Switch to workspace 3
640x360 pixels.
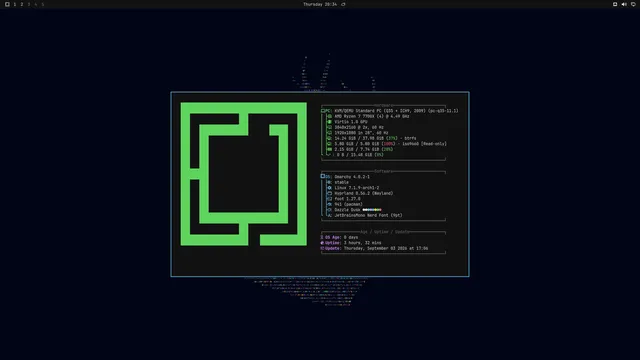point(29,4)
